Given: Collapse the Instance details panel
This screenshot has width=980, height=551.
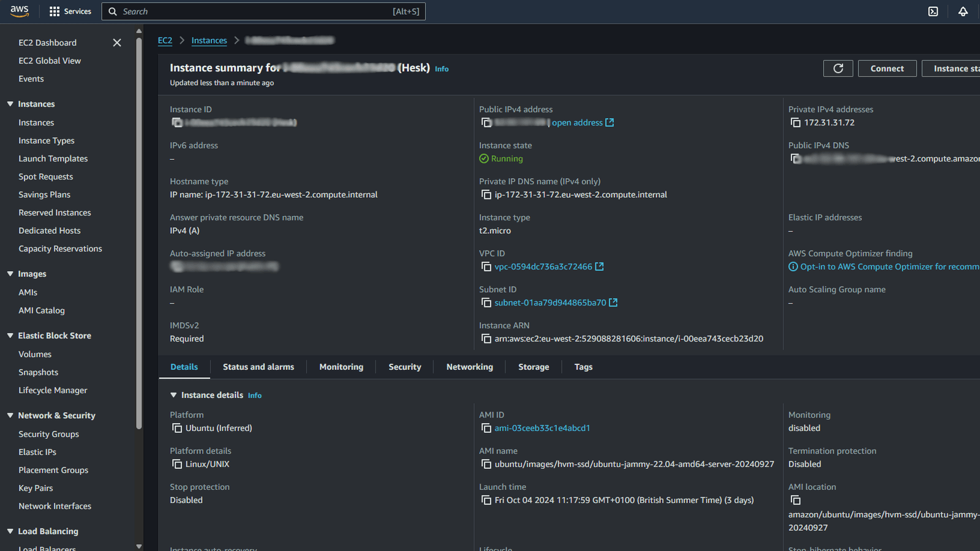Looking at the screenshot, I should coord(174,395).
